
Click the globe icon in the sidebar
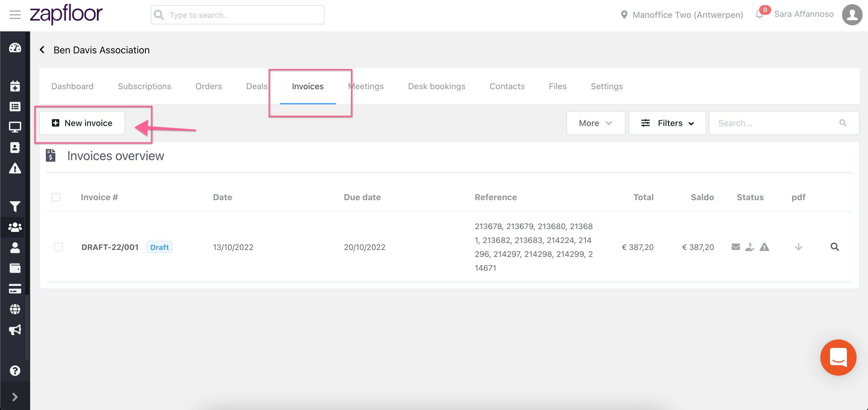[x=15, y=309]
